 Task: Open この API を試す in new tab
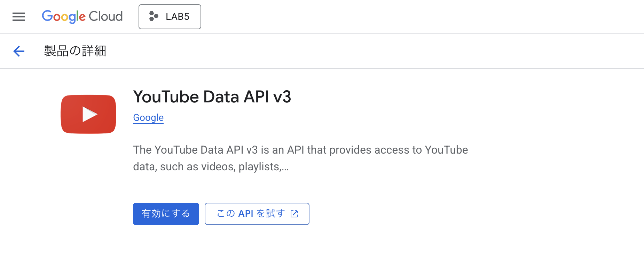257,214
